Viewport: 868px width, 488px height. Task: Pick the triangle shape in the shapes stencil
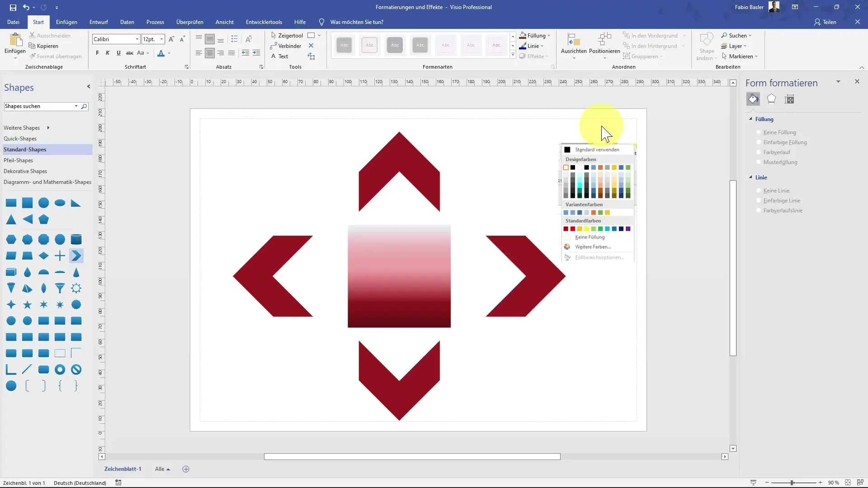[x=11, y=220]
